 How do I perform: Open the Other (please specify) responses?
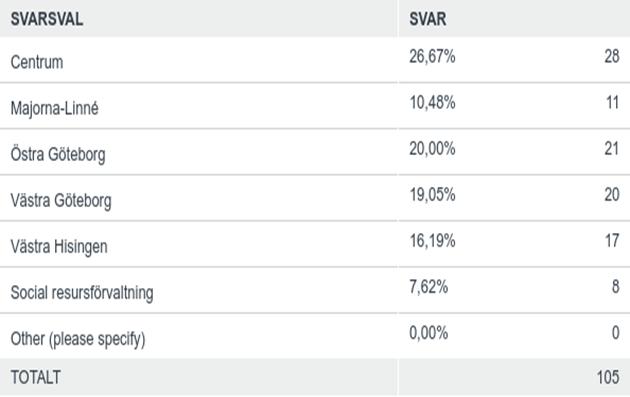click(x=78, y=339)
